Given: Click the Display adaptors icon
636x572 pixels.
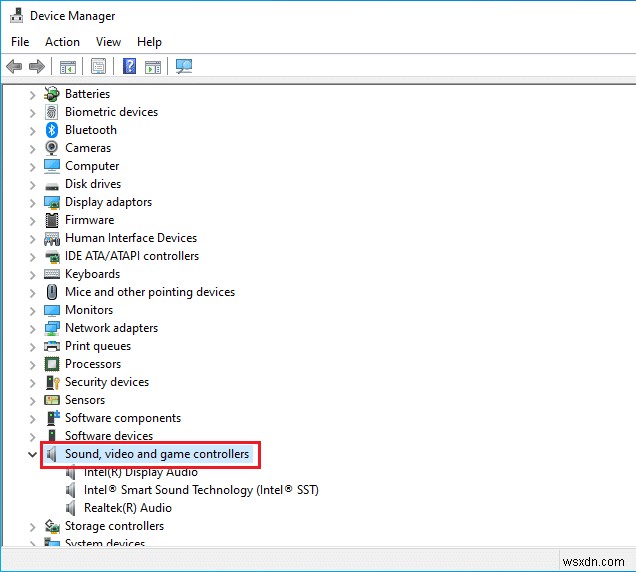Looking at the screenshot, I should pos(52,202).
